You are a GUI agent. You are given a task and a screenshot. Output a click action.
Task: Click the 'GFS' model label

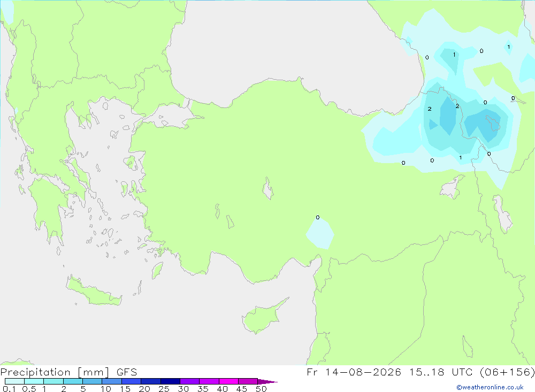(x=127, y=372)
